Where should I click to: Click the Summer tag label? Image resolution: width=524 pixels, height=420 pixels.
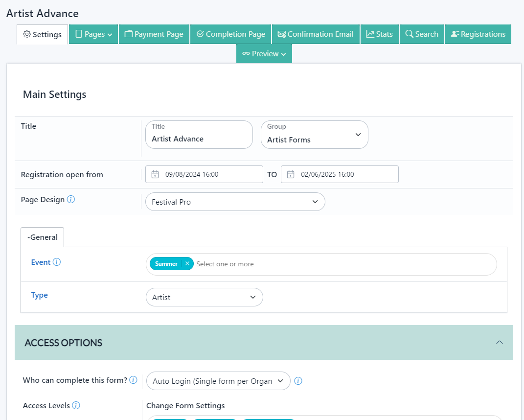tap(166, 264)
